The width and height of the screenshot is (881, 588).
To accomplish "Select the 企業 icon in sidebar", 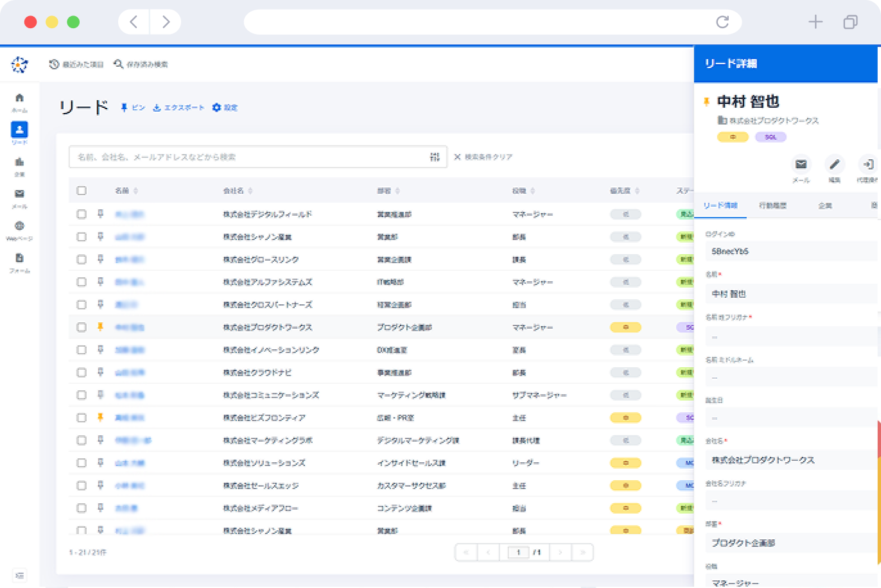I will [x=19, y=163].
